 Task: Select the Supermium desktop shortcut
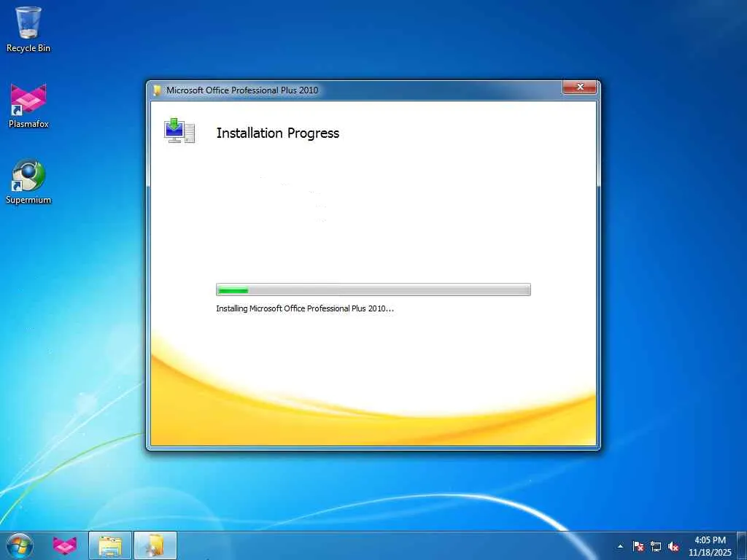(28, 182)
